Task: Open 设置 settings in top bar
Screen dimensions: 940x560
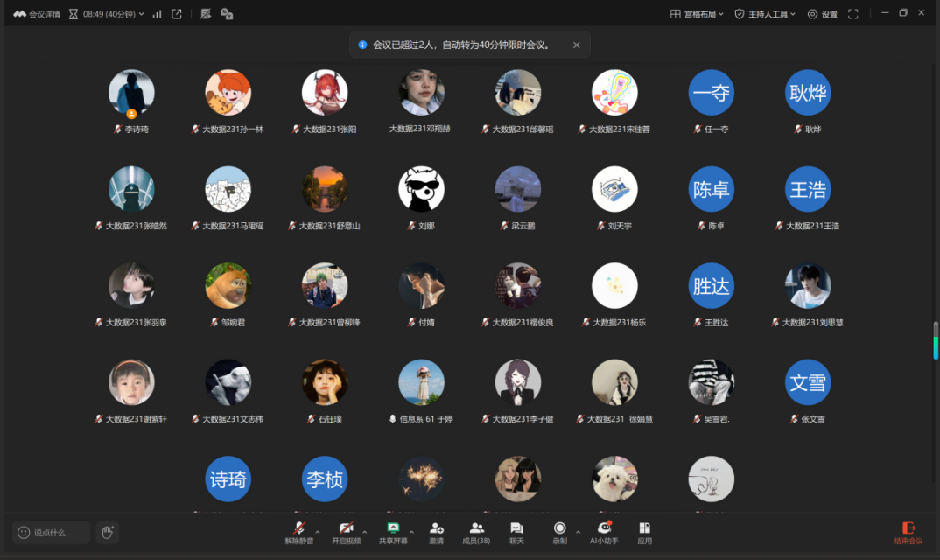Action: click(x=822, y=14)
